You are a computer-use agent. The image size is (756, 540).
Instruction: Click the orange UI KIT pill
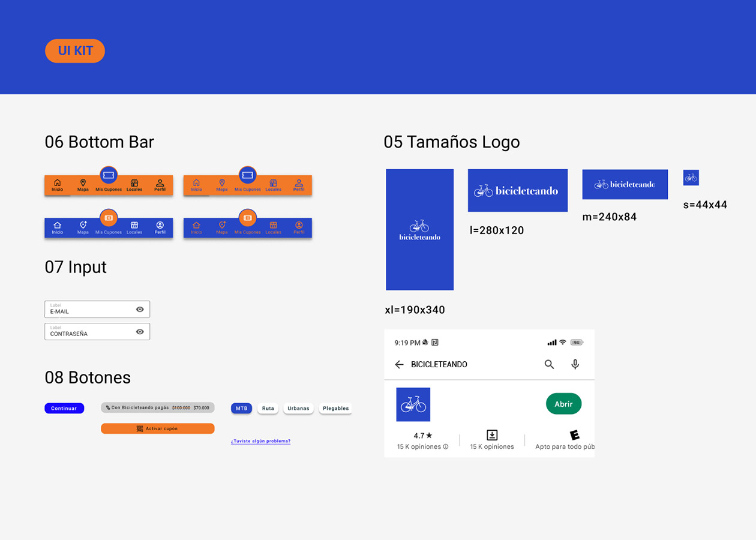(75, 51)
